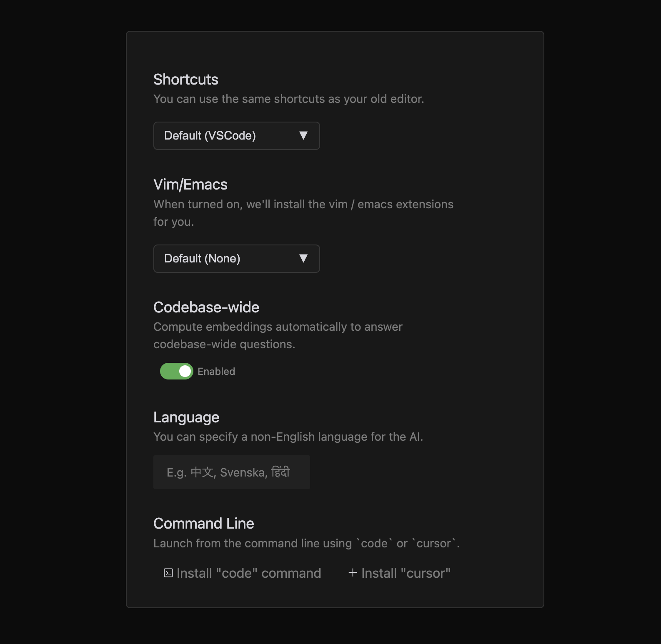Image resolution: width=661 pixels, height=644 pixels.
Task: Open the Shortcuts "Default (VSCode)" dropdown
Action: 236,136
